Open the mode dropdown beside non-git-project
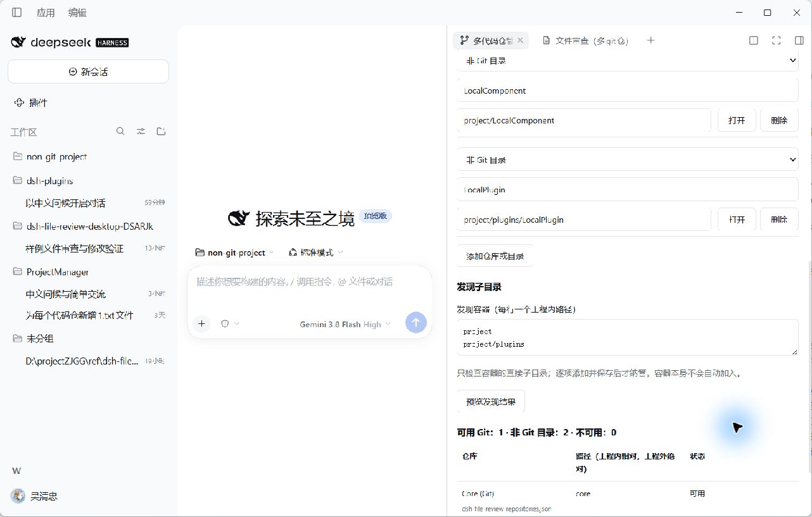The height and width of the screenshot is (517, 812). tap(315, 252)
